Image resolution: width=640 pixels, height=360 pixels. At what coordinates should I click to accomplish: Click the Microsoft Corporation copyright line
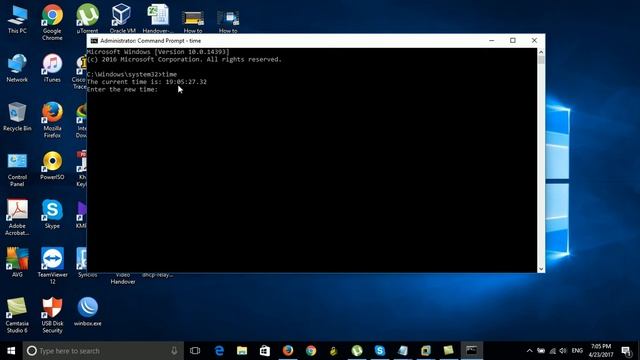[184, 59]
